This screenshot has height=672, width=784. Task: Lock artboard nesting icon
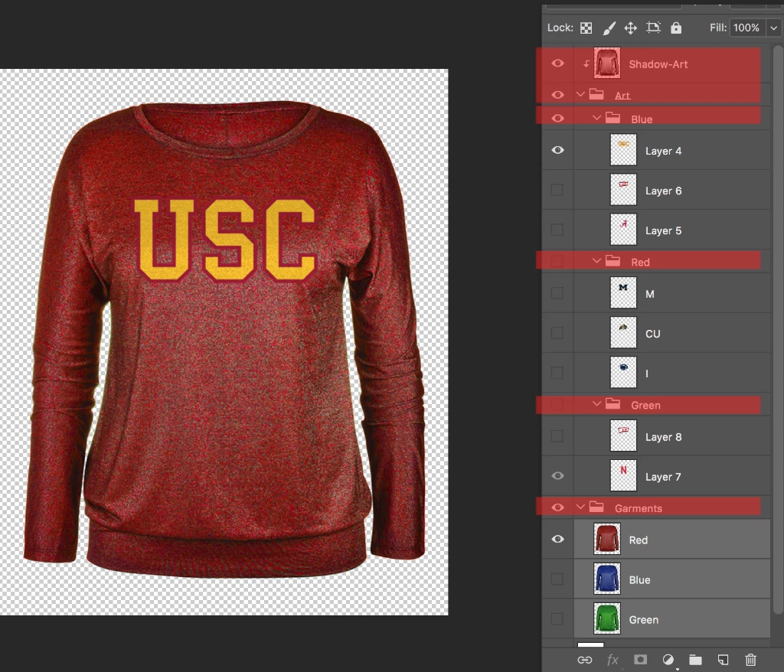(654, 28)
